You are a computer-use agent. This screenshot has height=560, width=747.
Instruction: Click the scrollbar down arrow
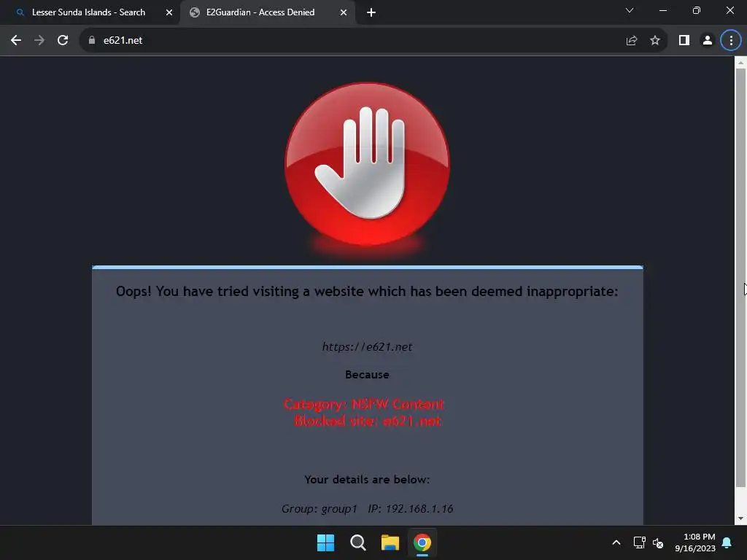(740, 518)
